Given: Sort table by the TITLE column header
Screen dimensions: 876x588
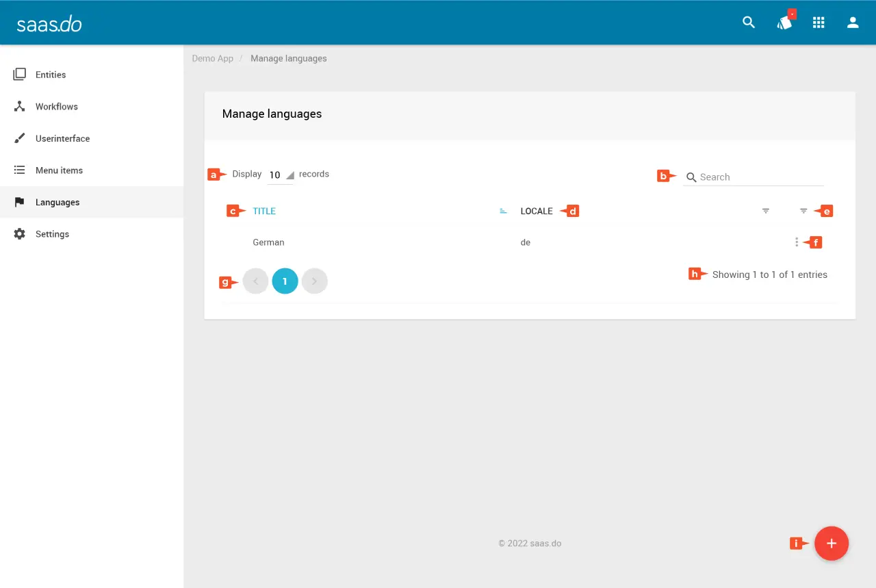Looking at the screenshot, I should coord(264,212).
